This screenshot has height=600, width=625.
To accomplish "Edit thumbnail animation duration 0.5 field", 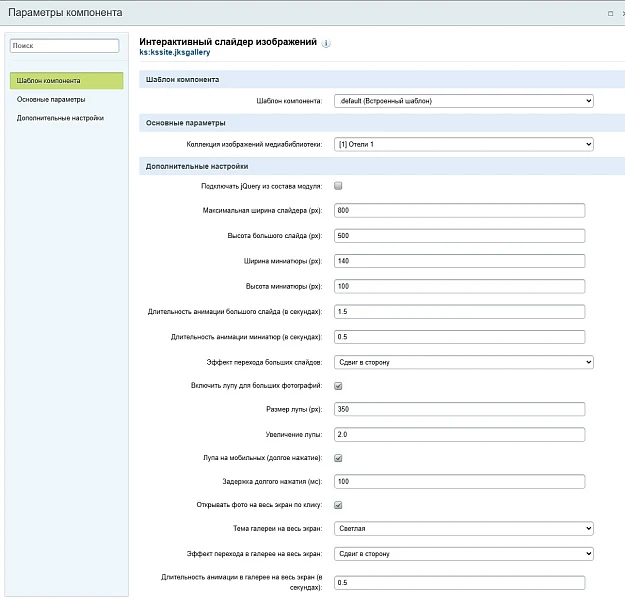I will click(460, 337).
